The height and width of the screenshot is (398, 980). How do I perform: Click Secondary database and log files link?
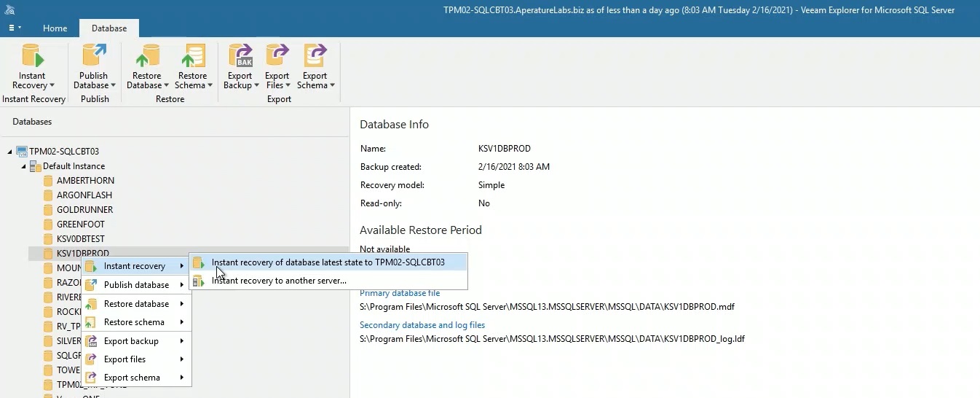coord(422,325)
